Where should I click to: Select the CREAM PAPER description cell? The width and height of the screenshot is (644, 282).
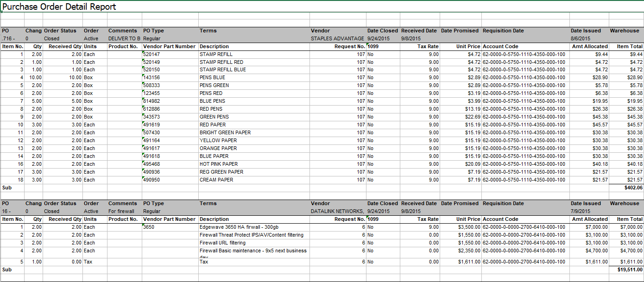click(254, 180)
